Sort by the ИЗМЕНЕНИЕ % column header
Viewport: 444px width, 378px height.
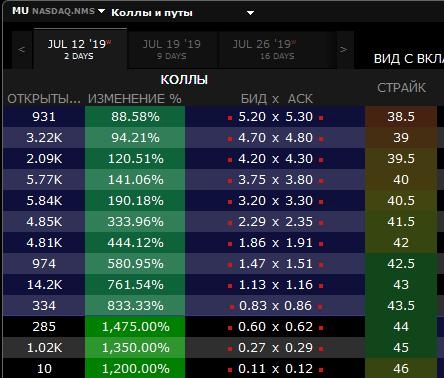(135, 99)
